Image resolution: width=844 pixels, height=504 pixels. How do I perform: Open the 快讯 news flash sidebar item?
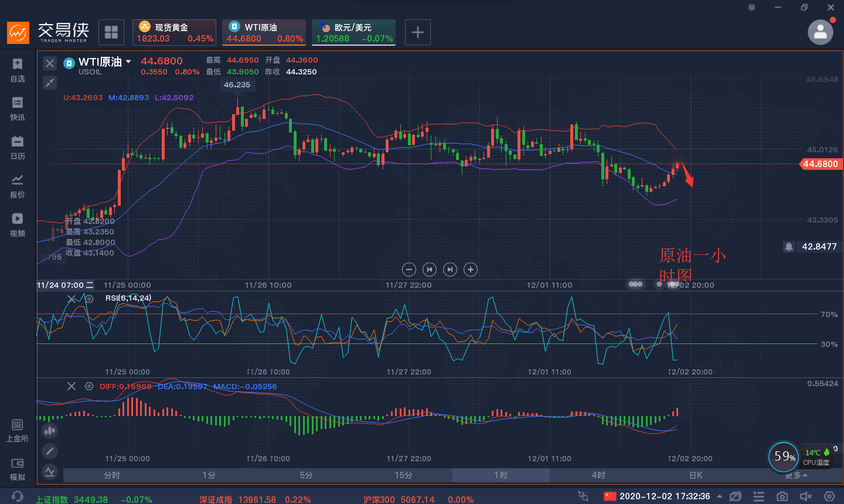pyautogui.click(x=18, y=109)
